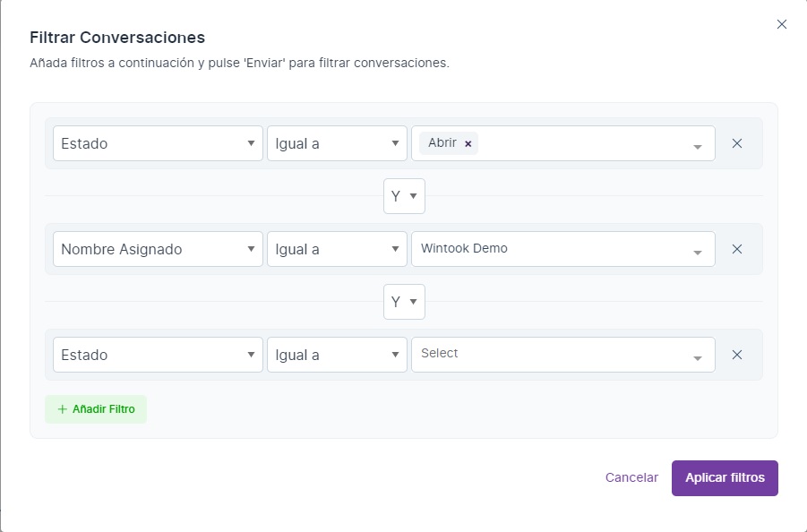Expand the third row Igual a operator
Image resolution: width=807 pixels, height=532 pixels.
point(337,355)
